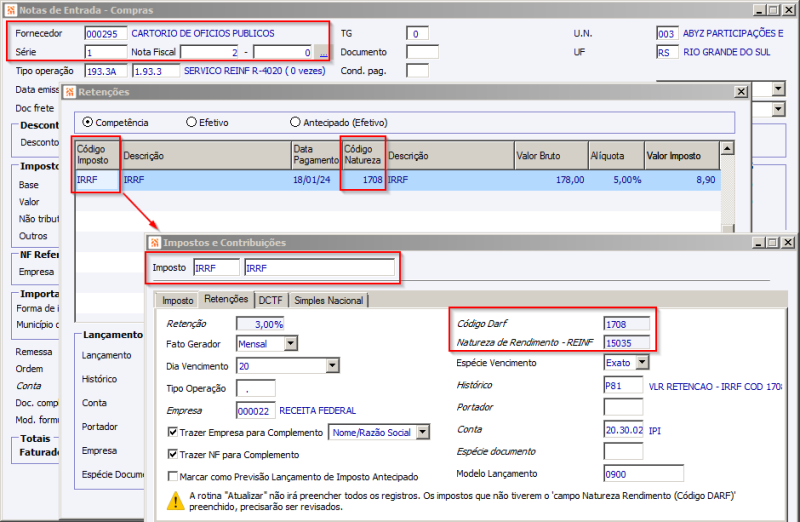Screen dimensions: 800x522
Task: Switch to the Imposto tab
Action: [x=178, y=301]
